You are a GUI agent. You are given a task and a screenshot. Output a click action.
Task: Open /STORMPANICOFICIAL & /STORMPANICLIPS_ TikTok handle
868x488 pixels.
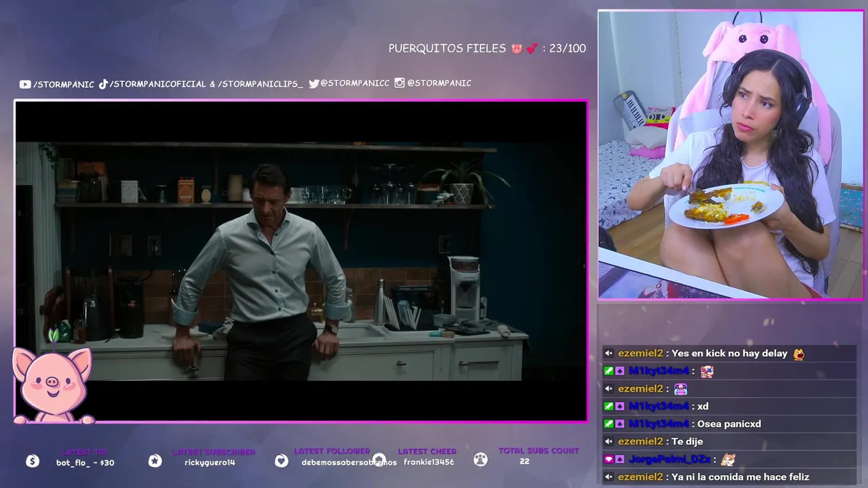coord(206,84)
